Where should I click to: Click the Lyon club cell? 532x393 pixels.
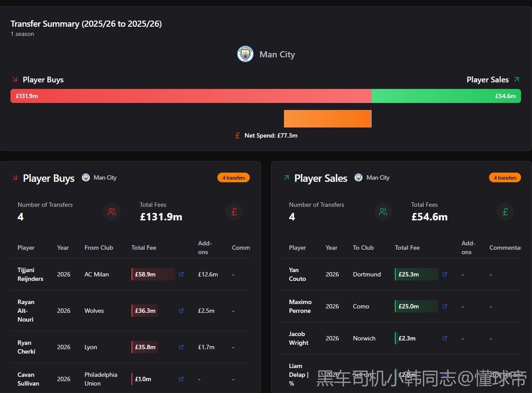click(x=91, y=347)
